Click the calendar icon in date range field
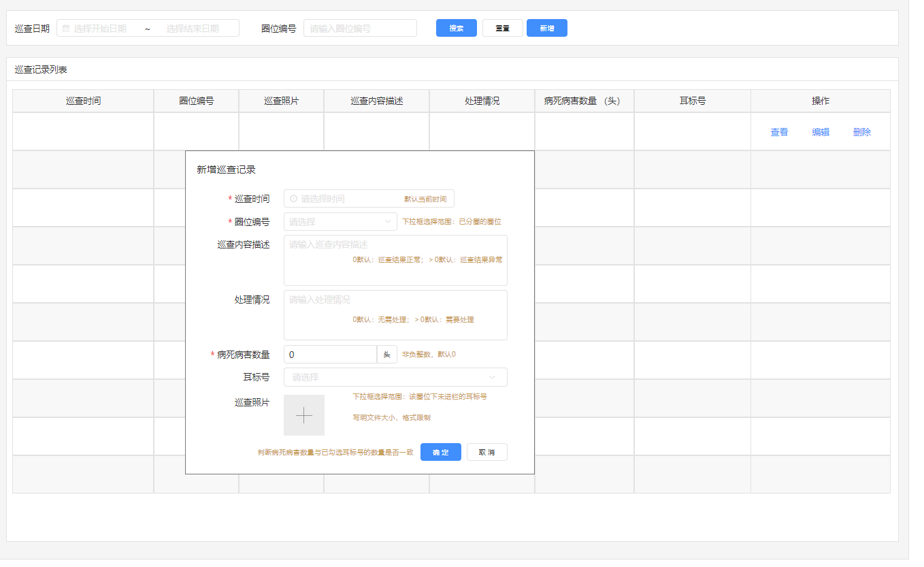This screenshot has width=924, height=567. 66,29
